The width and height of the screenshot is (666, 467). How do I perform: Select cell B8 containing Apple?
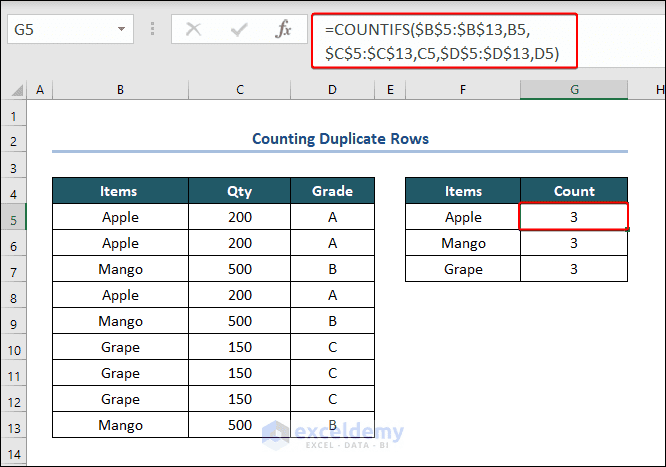click(121, 294)
